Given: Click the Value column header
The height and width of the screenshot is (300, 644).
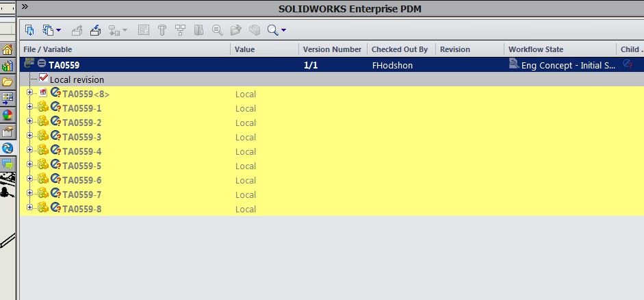Looking at the screenshot, I should (x=264, y=49).
